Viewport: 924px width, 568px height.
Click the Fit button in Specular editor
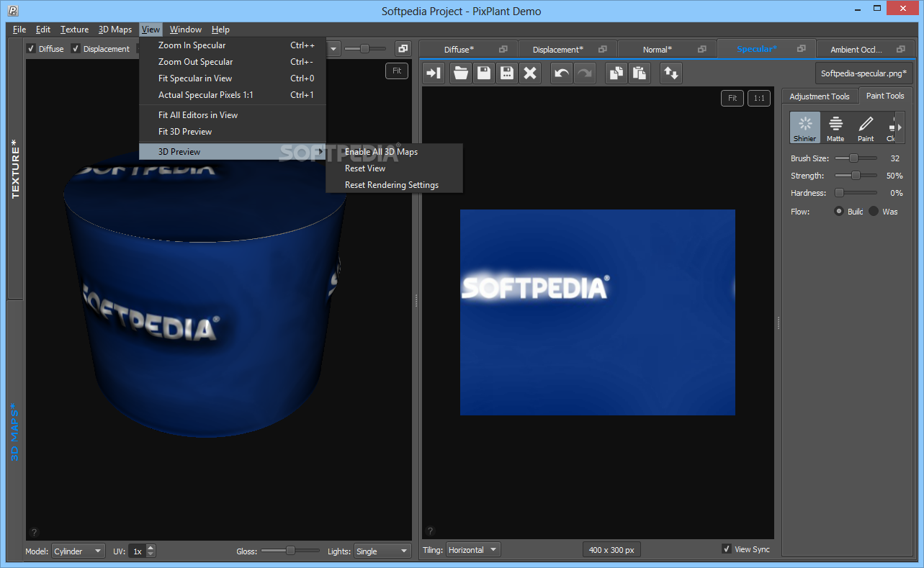pos(732,98)
